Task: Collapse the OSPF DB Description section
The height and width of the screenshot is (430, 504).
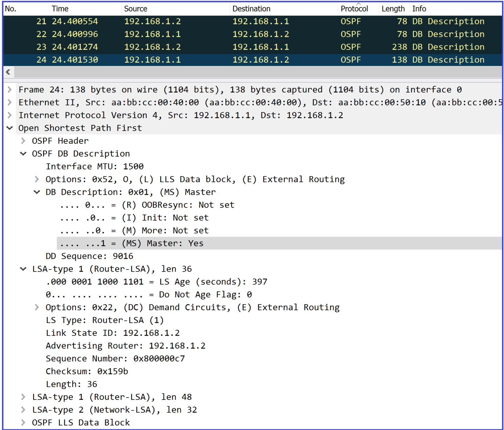Action: [23, 153]
